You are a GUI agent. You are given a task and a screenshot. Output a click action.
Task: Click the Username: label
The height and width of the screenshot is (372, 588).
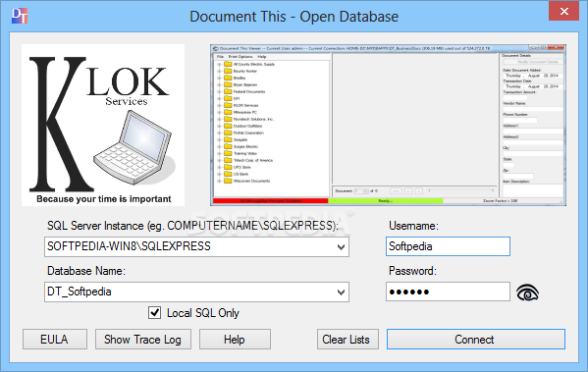click(x=413, y=226)
